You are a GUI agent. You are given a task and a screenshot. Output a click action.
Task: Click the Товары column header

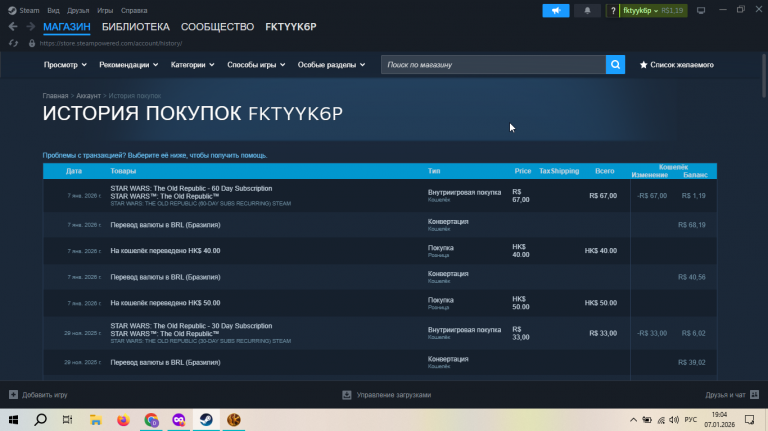tap(123, 171)
